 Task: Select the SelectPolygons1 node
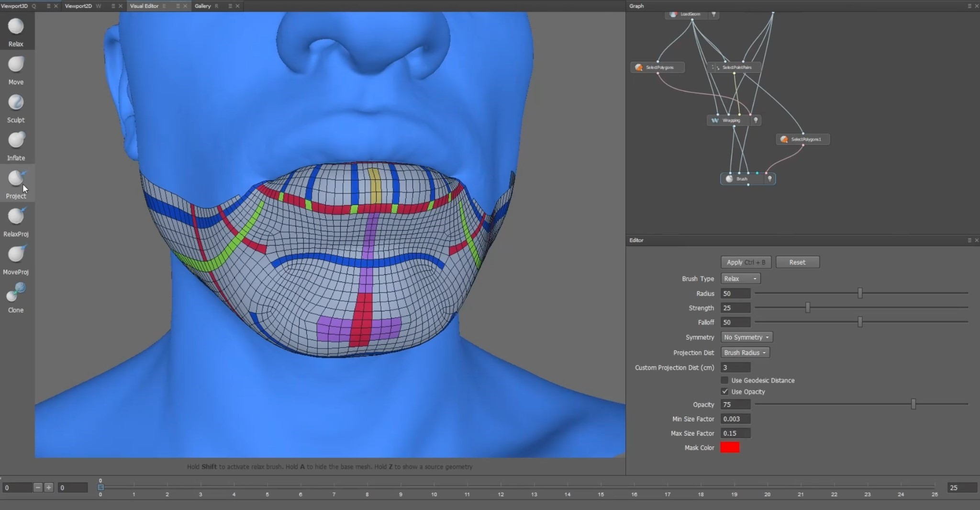(803, 139)
